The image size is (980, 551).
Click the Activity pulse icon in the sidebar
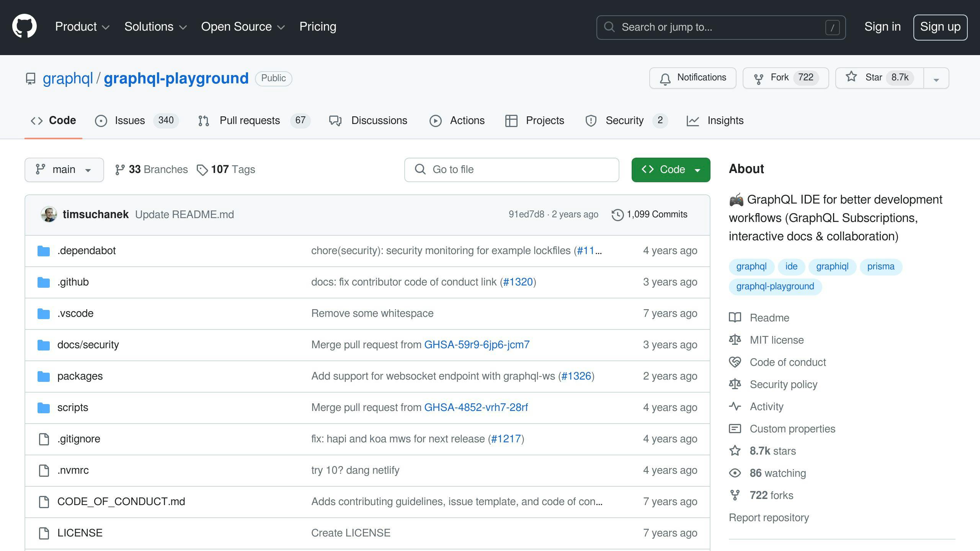coord(735,406)
